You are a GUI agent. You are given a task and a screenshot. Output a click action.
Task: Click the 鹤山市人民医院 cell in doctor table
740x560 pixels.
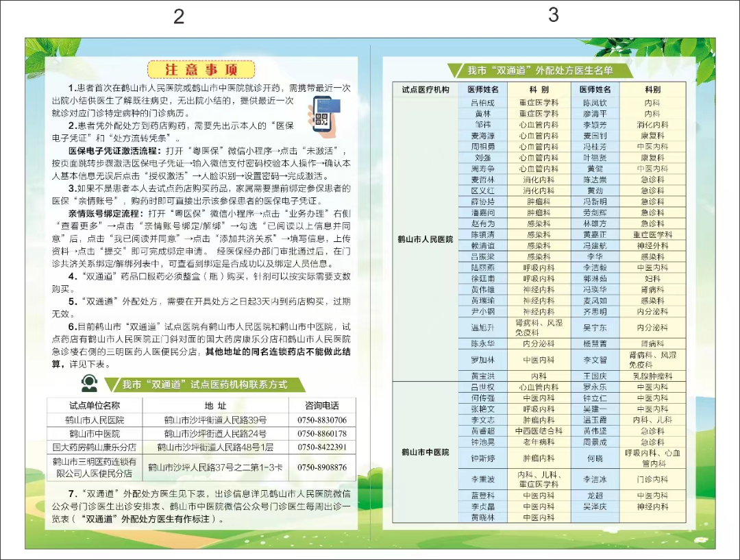[425, 239]
